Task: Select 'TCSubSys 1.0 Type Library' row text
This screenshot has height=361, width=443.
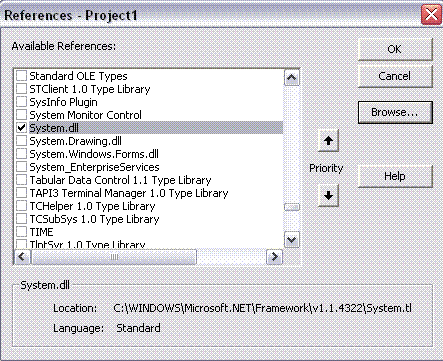Action: (94, 219)
